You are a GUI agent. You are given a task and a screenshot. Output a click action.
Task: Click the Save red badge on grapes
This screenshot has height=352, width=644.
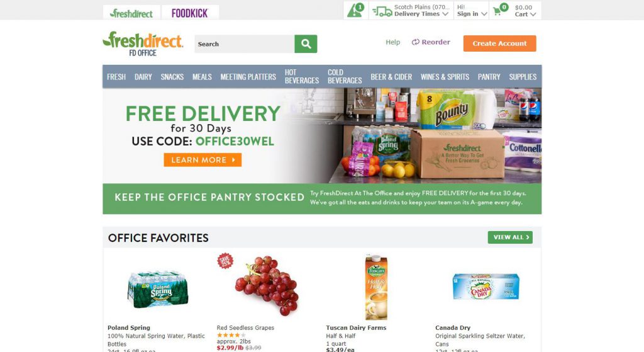tap(225, 261)
